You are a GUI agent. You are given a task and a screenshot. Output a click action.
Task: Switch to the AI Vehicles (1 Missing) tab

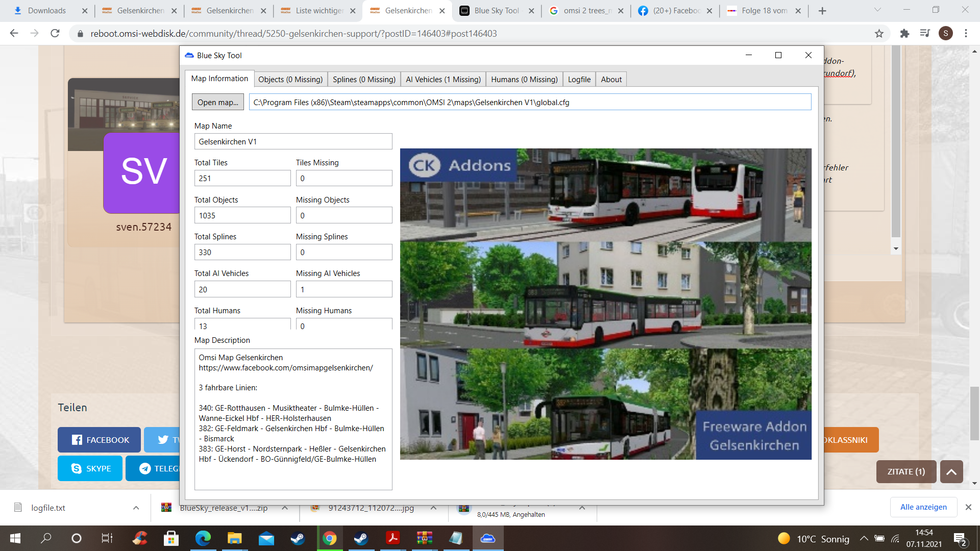443,80
